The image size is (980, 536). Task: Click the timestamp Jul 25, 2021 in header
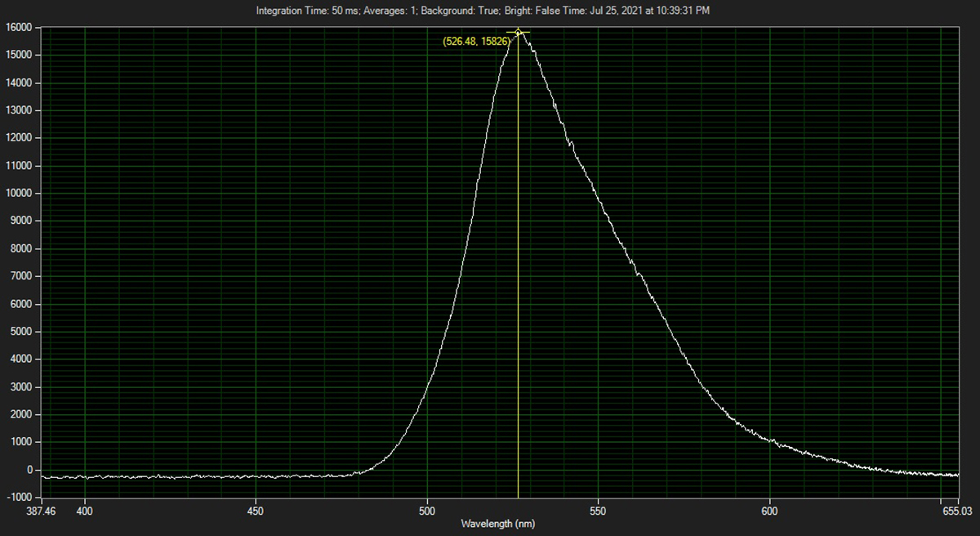[653, 11]
